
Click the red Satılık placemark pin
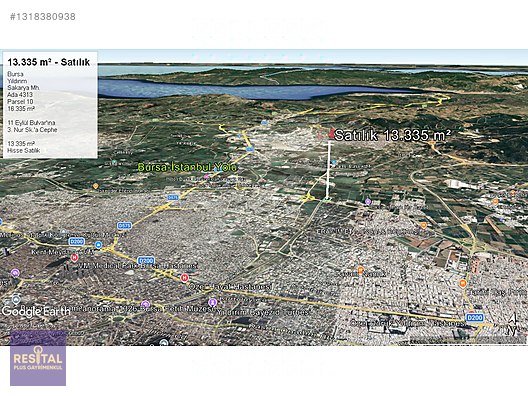(x=331, y=133)
